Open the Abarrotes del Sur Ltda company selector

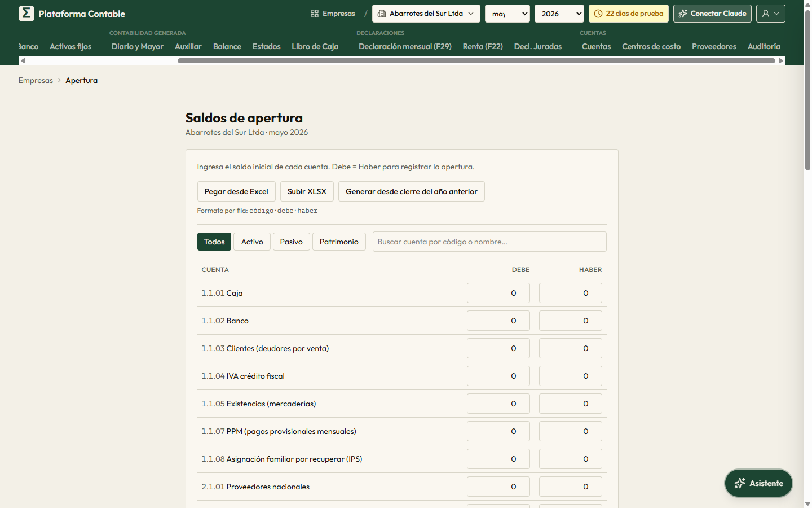pos(426,14)
